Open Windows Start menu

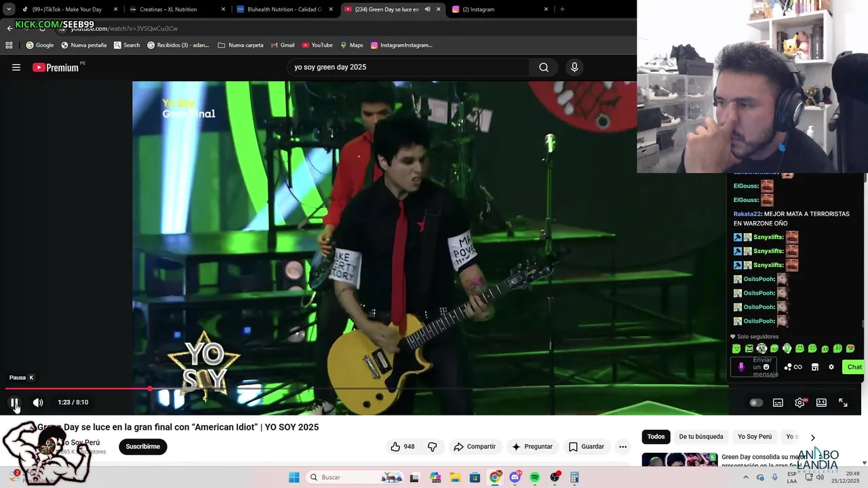point(294,477)
